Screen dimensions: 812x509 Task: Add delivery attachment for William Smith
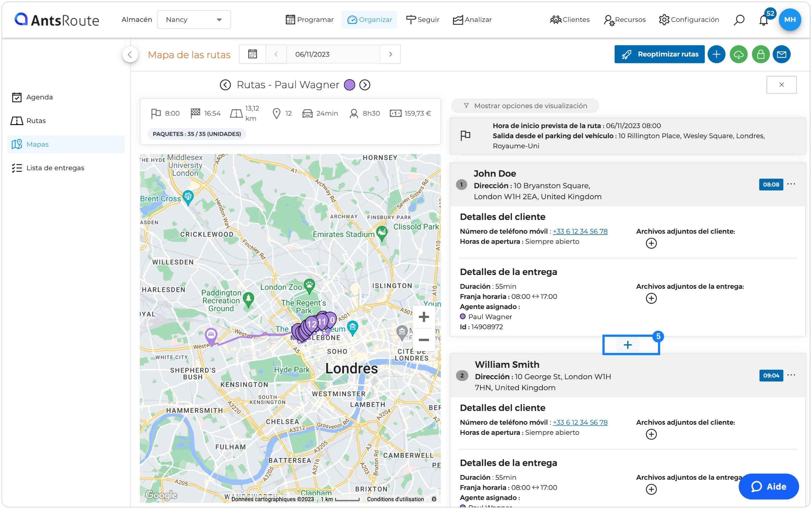(x=651, y=489)
